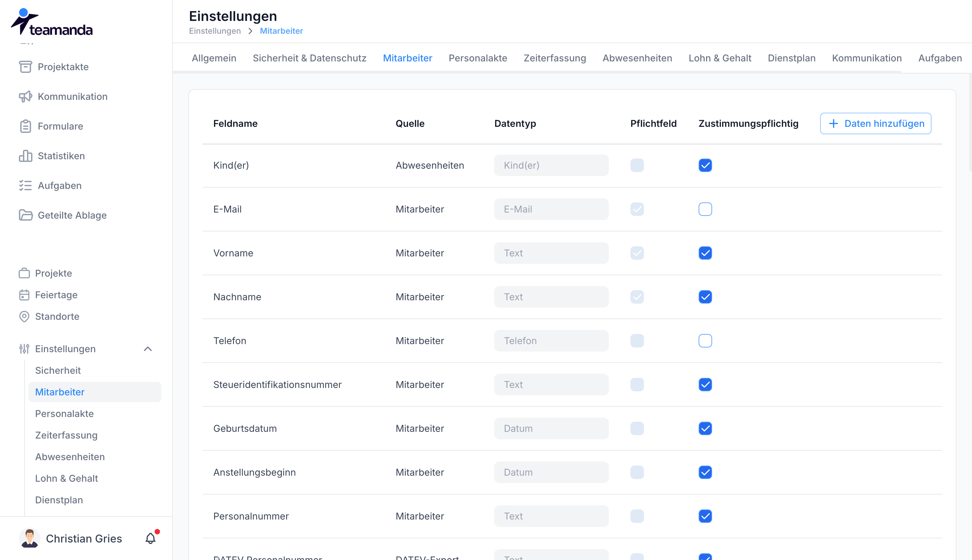Screen dimensions: 972x560
Task: Open the Personalakte top tab
Action: (x=478, y=58)
